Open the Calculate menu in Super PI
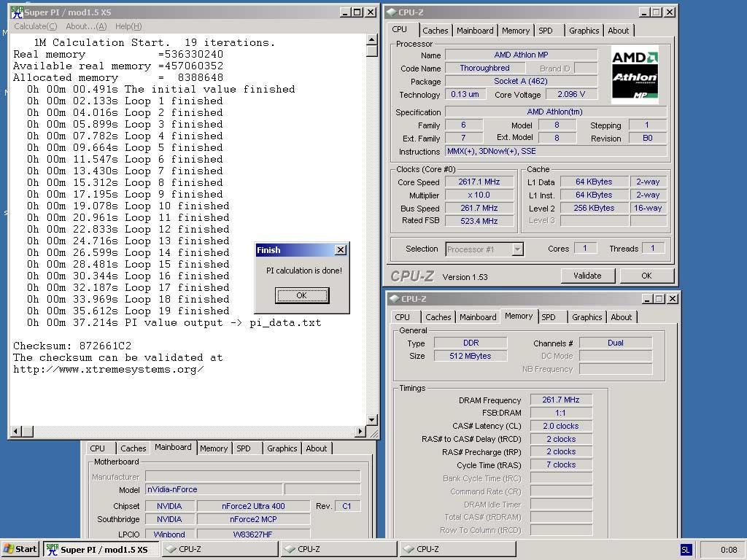 point(35,26)
